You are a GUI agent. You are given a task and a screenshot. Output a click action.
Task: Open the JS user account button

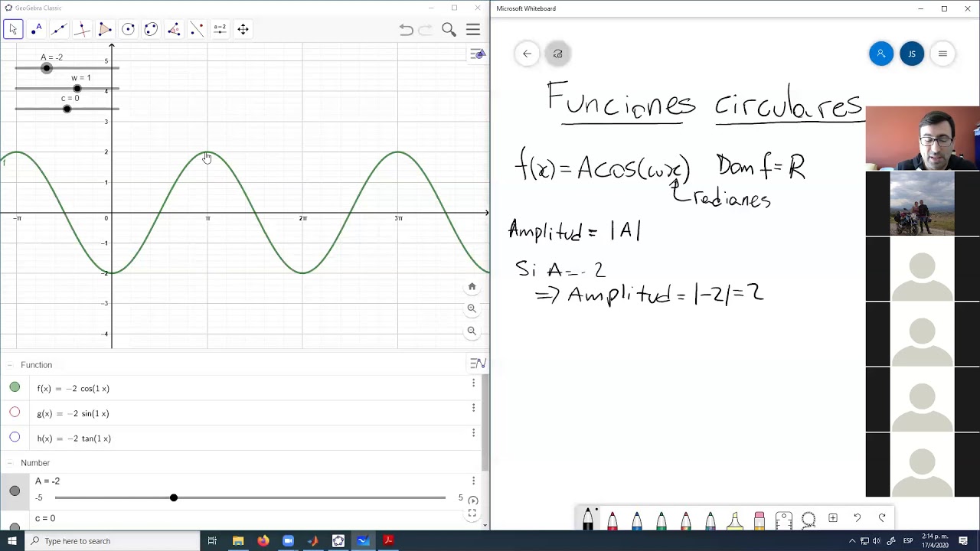click(x=912, y=54)
